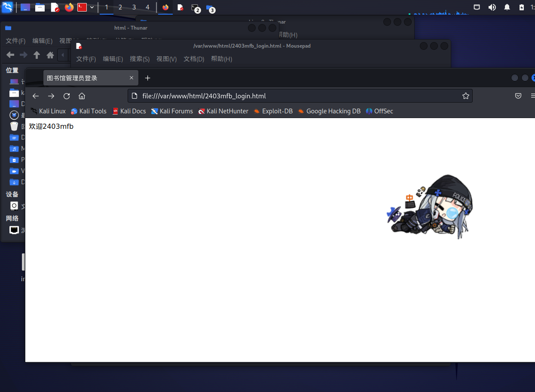The width and height of the screenshot is (535, 392).
Task: Open the music folder in Thunar sidebar
Action: pyautogui.click(x=14, y=149)
